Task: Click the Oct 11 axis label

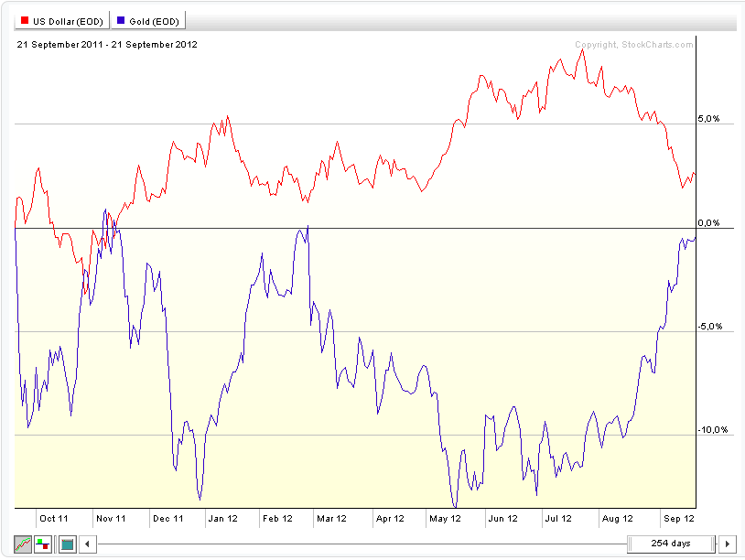Action: click(x=54, y=519)
